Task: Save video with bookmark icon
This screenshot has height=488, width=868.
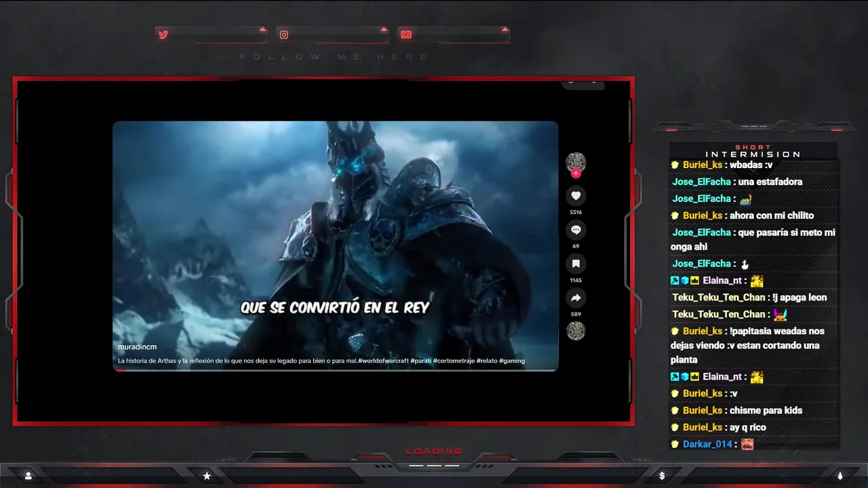Action: (x=576, y=264)
